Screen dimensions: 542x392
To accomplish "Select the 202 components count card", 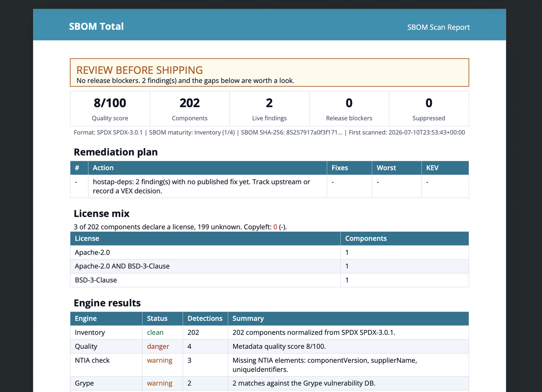I will point(190,109).
